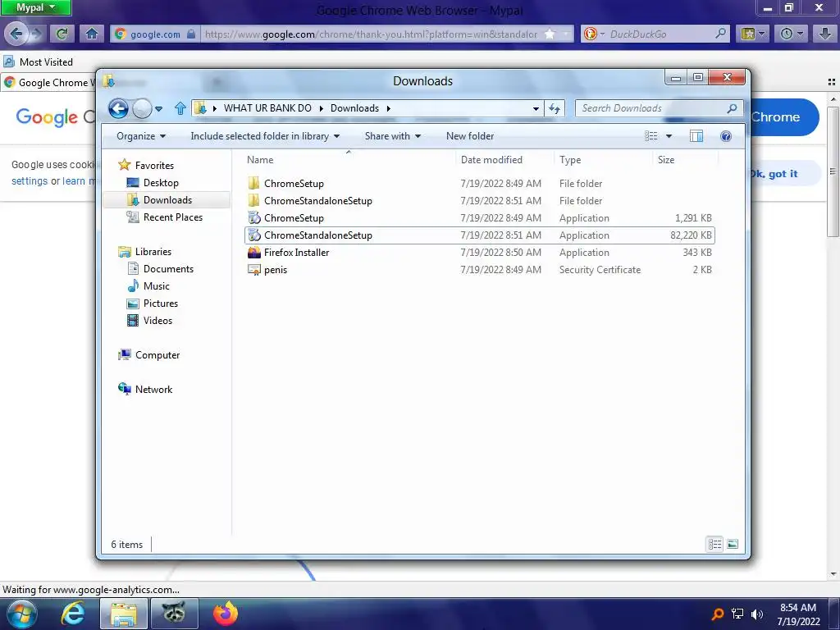Open the Most Visited bookmarks folder

tap(39, 62)
